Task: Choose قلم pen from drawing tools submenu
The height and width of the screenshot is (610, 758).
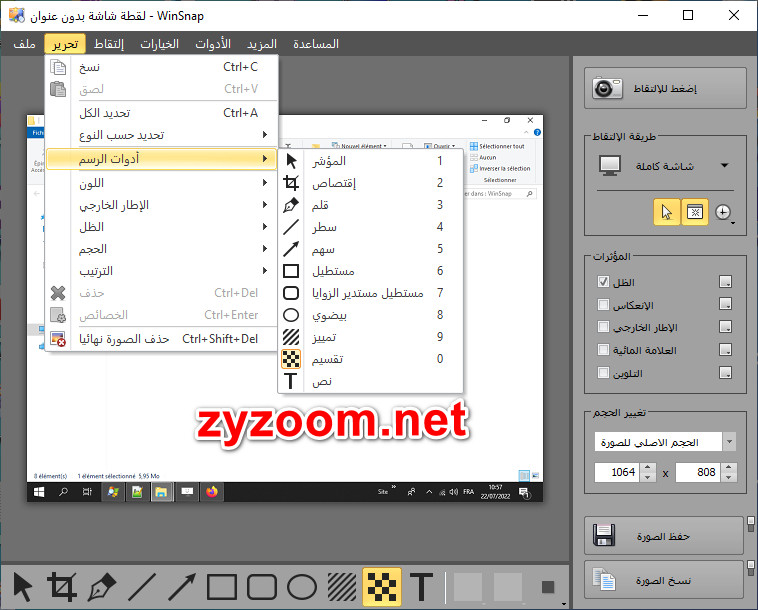Action: point(370,205)
